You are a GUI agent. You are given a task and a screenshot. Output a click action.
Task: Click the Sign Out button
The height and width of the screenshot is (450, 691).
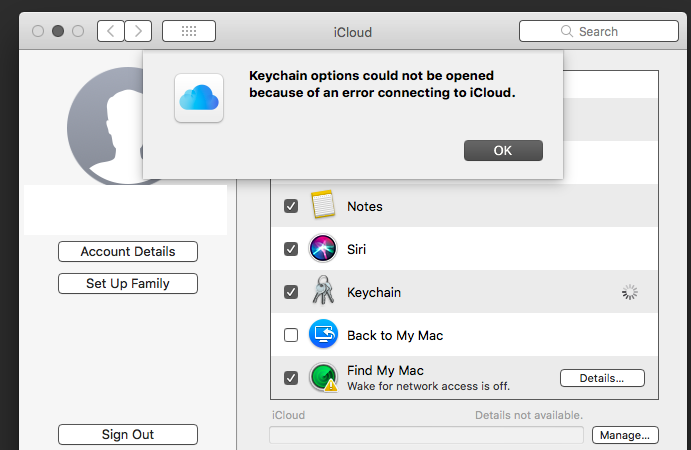tap(128, 435)
